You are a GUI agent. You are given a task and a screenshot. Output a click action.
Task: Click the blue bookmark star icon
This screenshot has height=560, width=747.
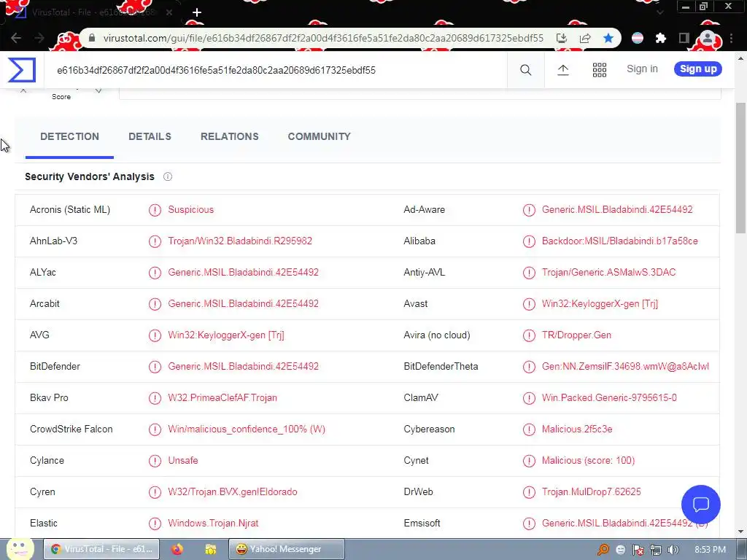click(608, 38)
